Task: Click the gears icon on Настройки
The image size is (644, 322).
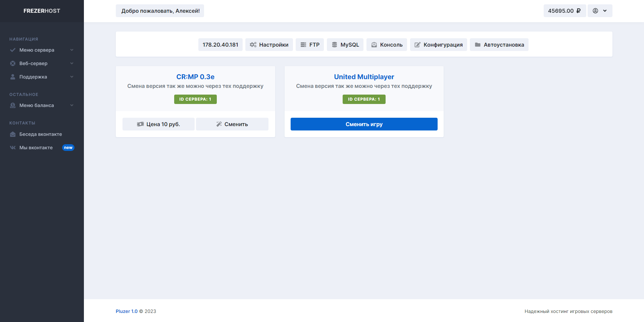Action: (x=253, y=45)
